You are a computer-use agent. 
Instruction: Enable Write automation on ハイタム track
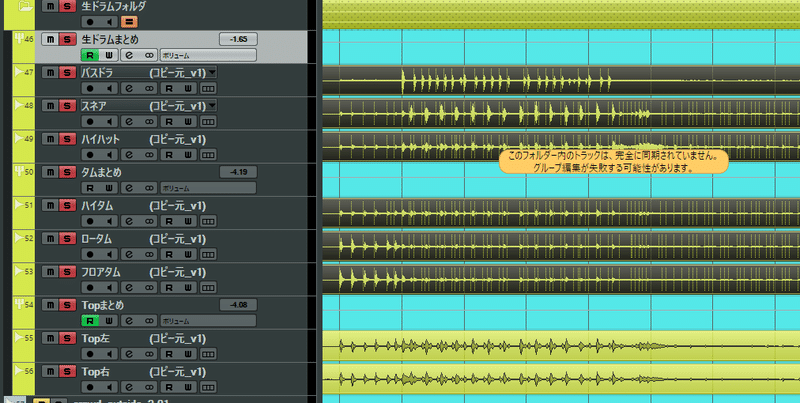[x=188, y=221]
